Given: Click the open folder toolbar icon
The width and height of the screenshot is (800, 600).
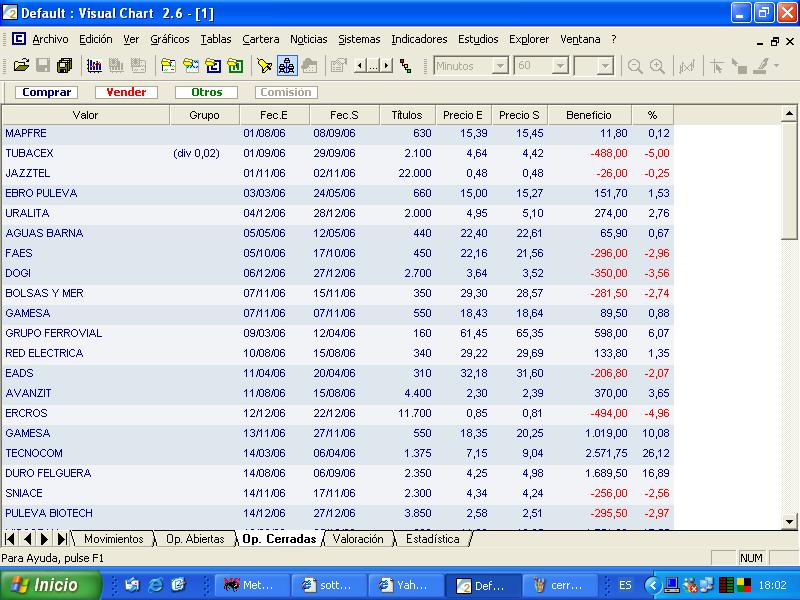Looking at the screenshot, I should click(21, 66).
